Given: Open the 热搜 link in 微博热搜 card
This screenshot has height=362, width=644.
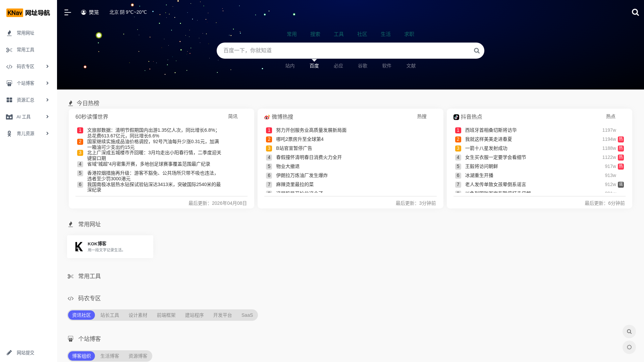Looking at the screenshot, I should 422,116.
